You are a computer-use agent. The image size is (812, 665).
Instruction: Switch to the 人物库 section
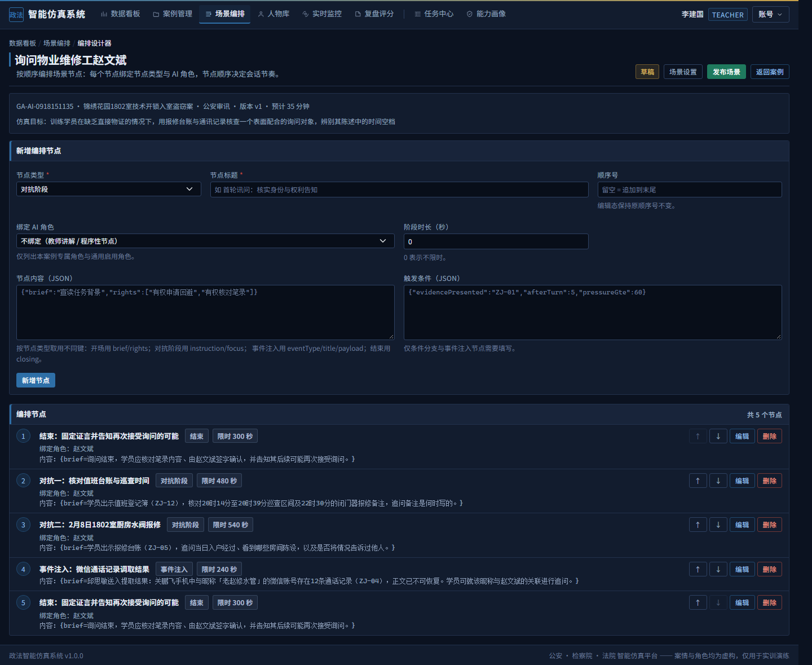[x=273, y=14]
